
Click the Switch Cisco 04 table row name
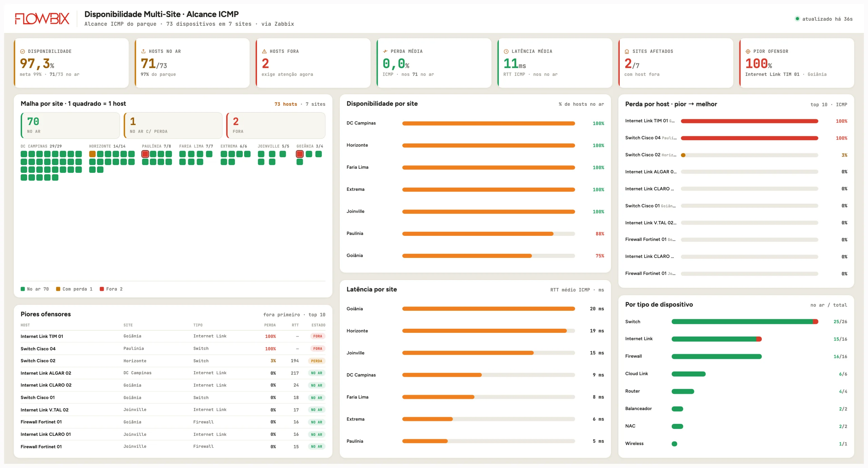(38, 348)
